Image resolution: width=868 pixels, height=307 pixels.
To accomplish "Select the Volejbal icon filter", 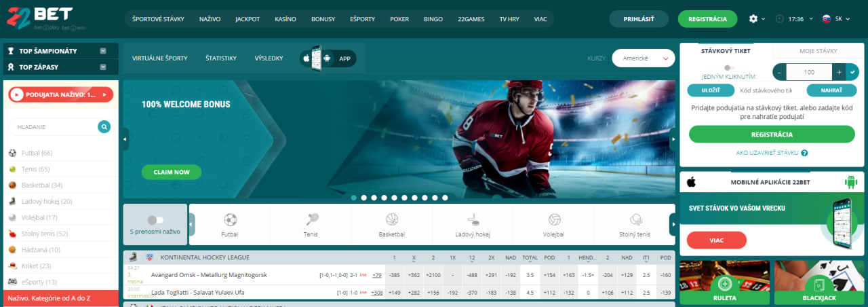I will pyautogui.click(x=554, y=220).
